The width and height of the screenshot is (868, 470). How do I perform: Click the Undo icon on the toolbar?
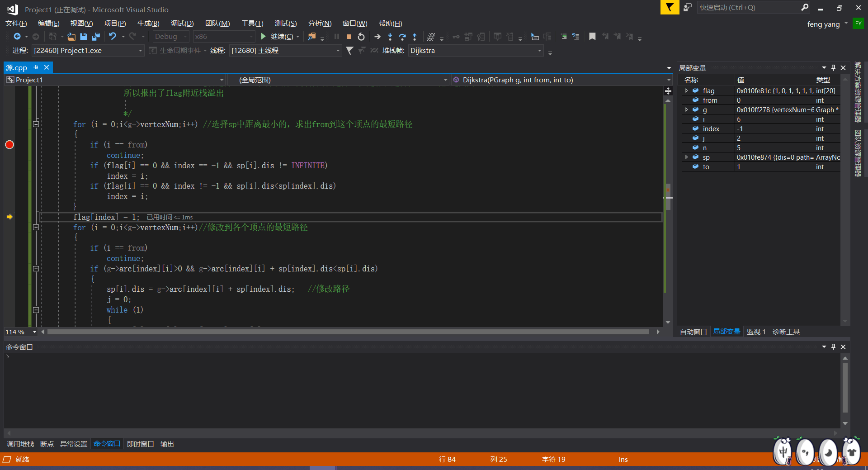click(113, 37)
